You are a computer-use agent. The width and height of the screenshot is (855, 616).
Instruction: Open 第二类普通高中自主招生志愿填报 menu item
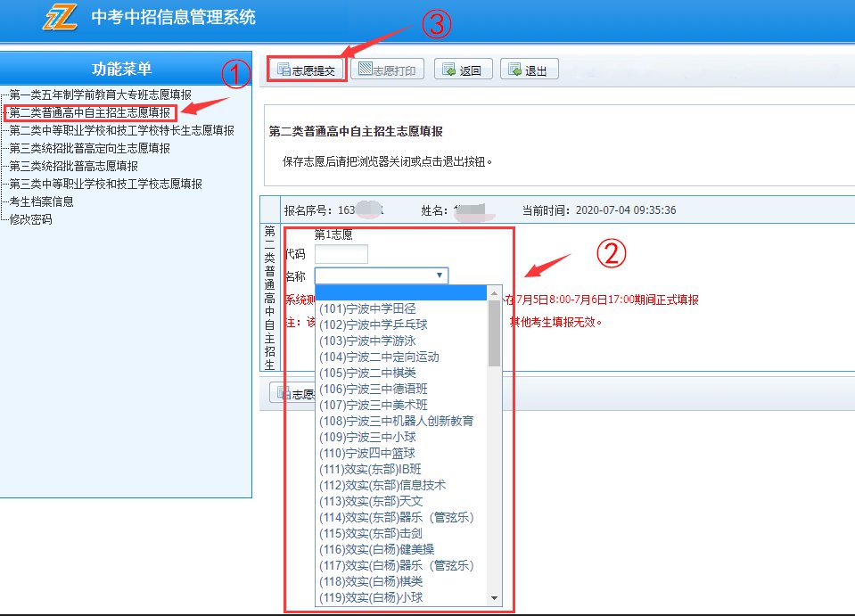90,113
